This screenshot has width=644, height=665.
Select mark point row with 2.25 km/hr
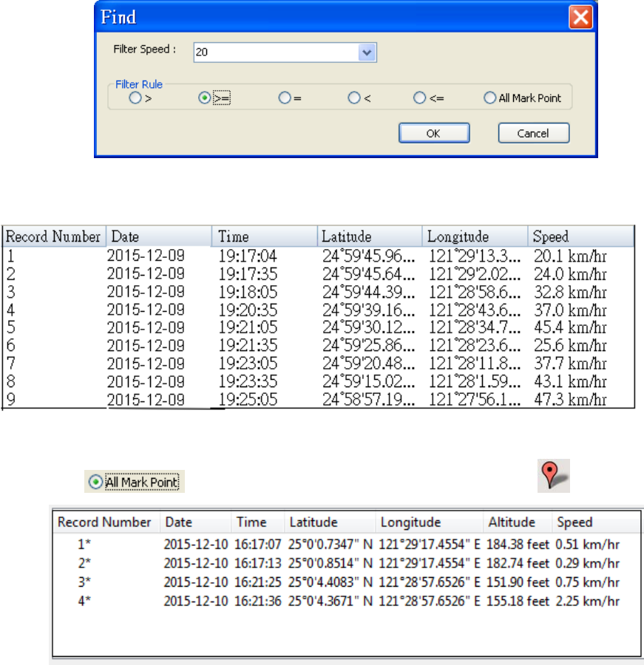point(347,601)
